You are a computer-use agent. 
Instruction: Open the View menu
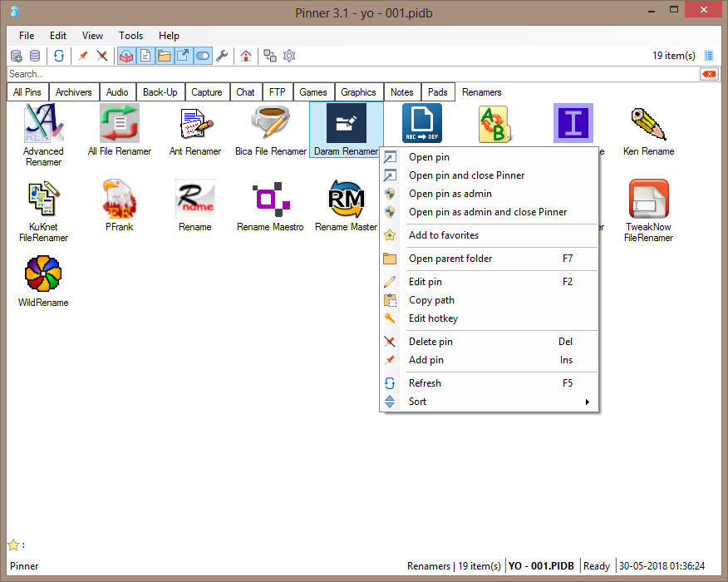[92, 36]
